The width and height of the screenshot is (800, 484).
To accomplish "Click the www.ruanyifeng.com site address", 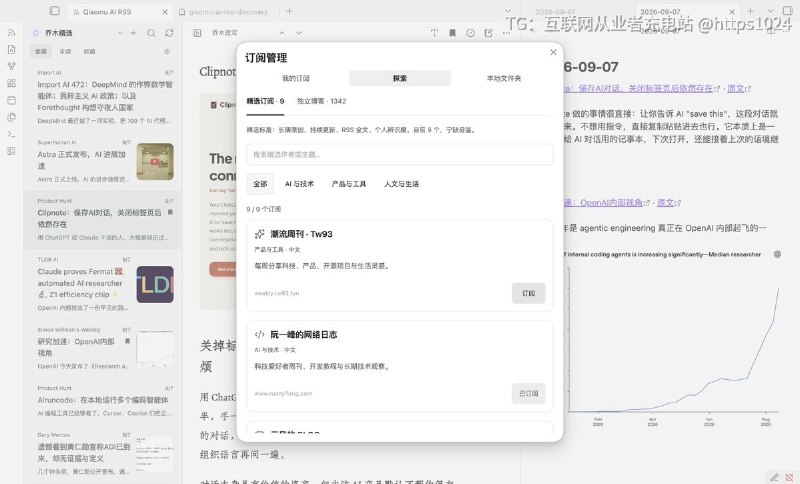I will (283, 393).
